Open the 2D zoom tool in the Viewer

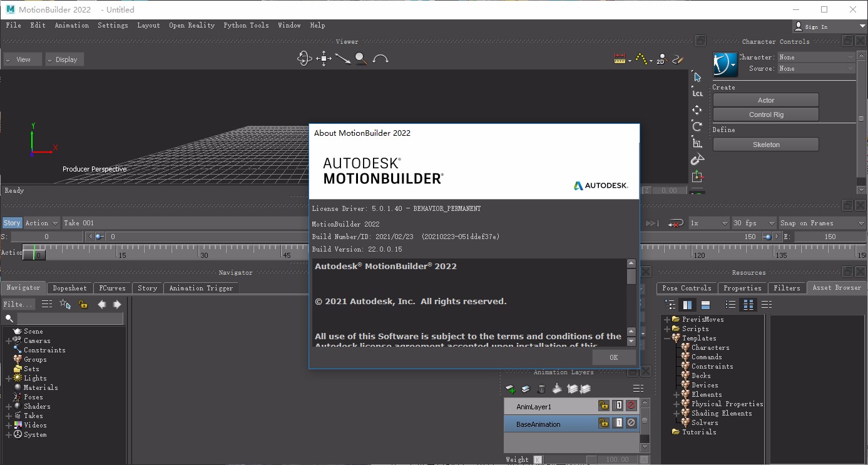(661, 59)
